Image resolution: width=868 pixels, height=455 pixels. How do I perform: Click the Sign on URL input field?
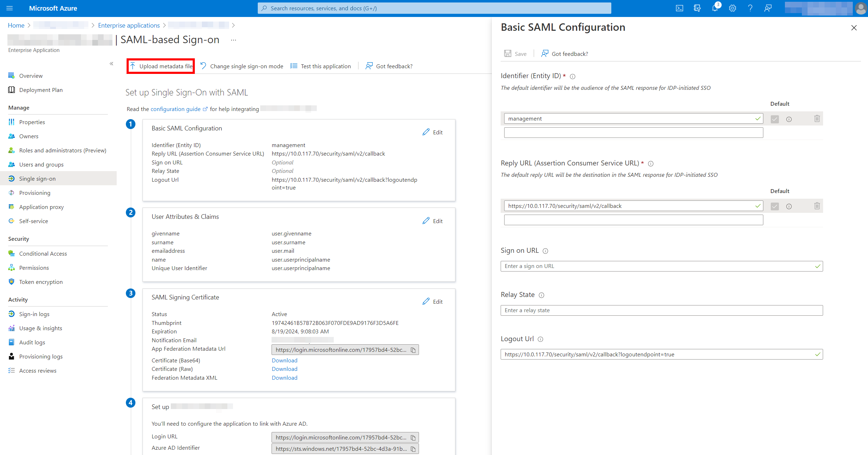click(658, 266)
